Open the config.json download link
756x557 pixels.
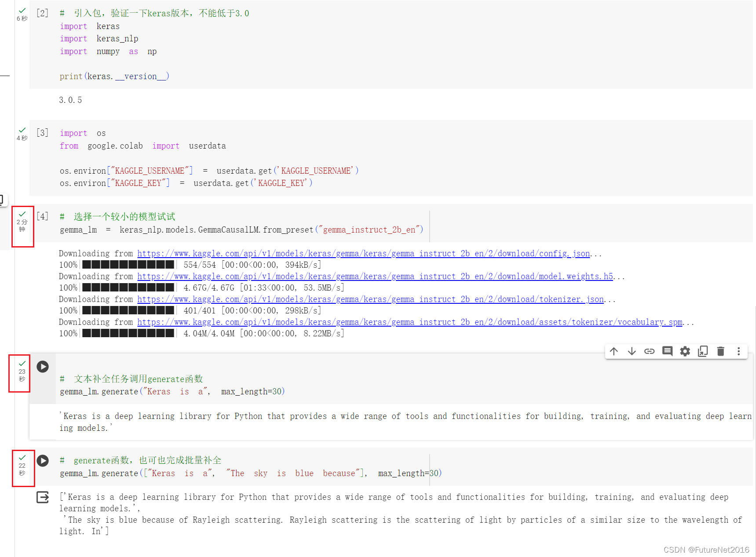(364, 253)
